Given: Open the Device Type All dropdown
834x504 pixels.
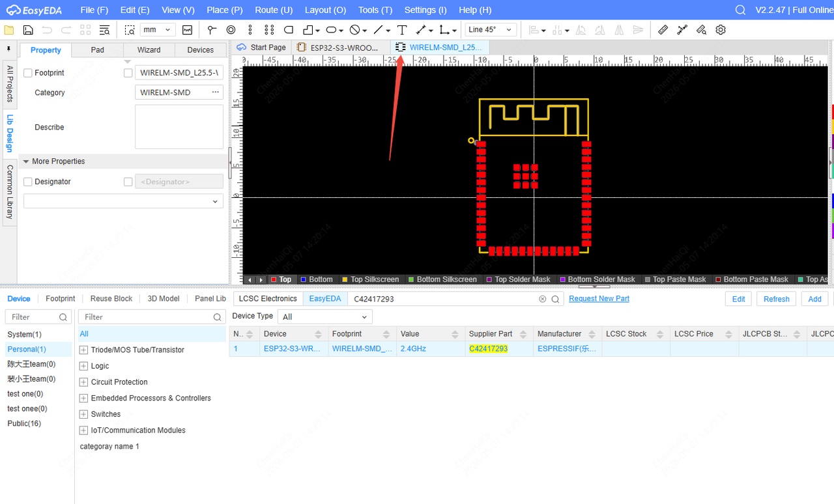Looking at the screenshot, I should coord(324,316).
